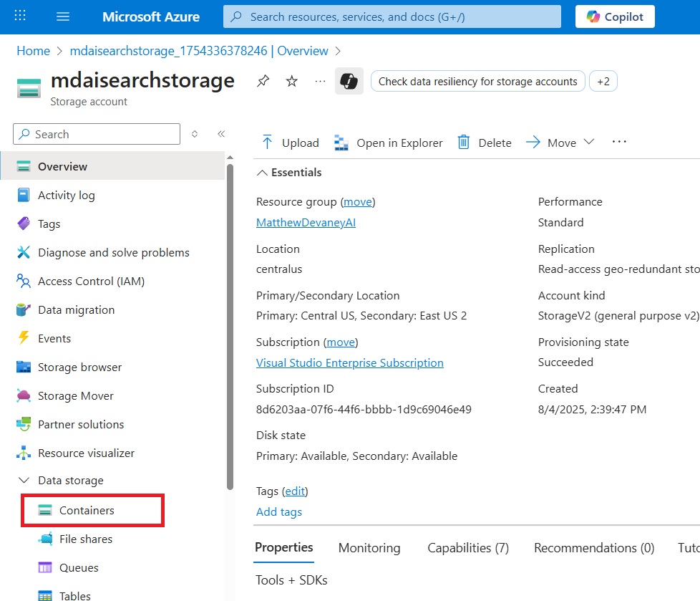
Task: Open Visual Studio Enterprise Subscription link
Action: click(350, 363)
